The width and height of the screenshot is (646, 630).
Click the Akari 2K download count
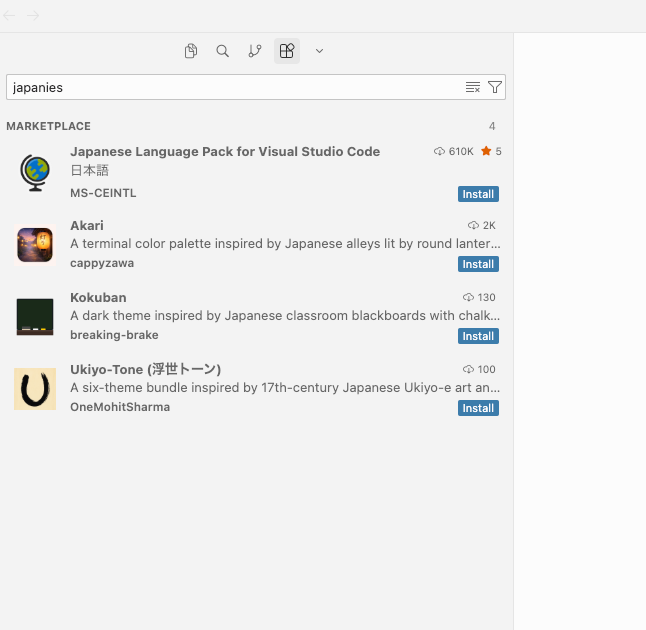tap(482, 225)
